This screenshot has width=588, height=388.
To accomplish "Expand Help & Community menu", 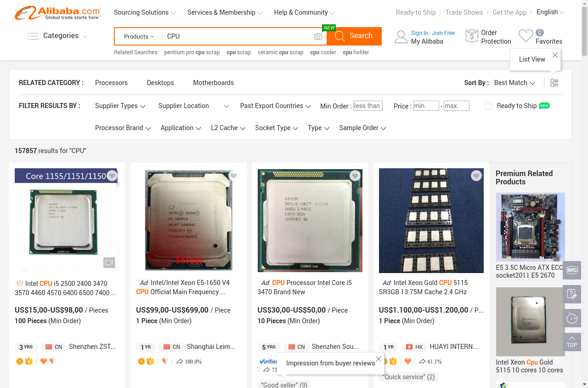I will point(304,12).
